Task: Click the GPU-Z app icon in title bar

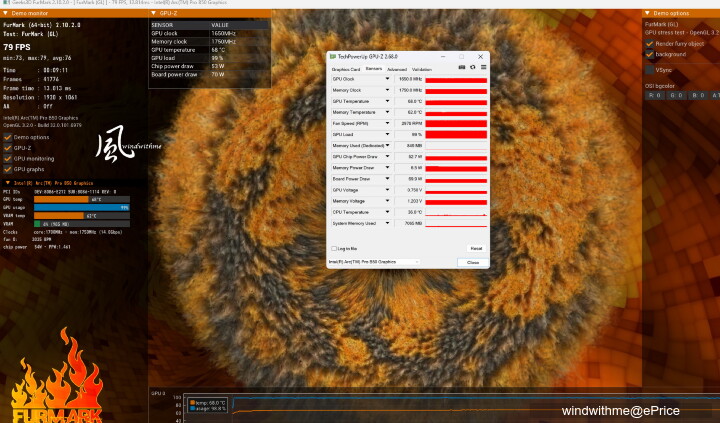Action: 333,58
